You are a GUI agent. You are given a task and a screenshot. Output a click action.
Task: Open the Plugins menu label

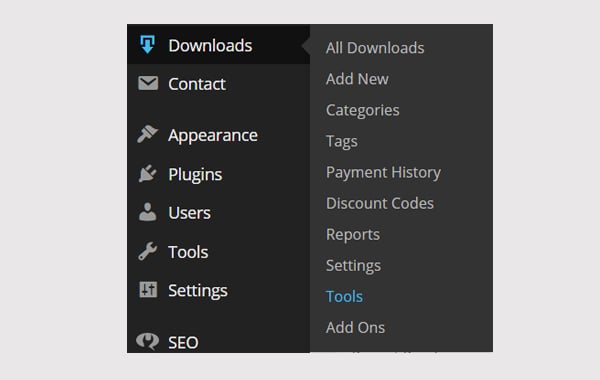click(195, 175)
